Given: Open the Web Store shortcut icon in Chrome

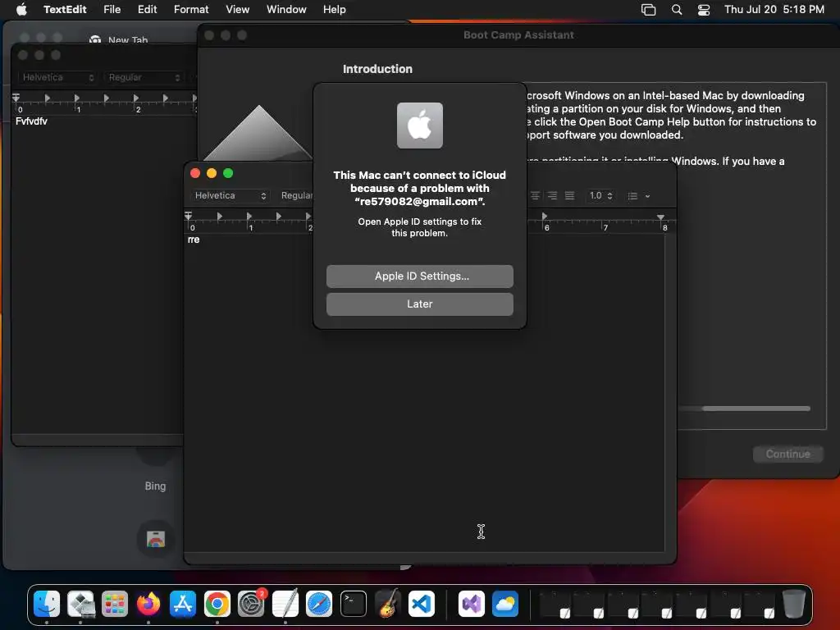Looking at the screenshot, I should click(155, 538).
